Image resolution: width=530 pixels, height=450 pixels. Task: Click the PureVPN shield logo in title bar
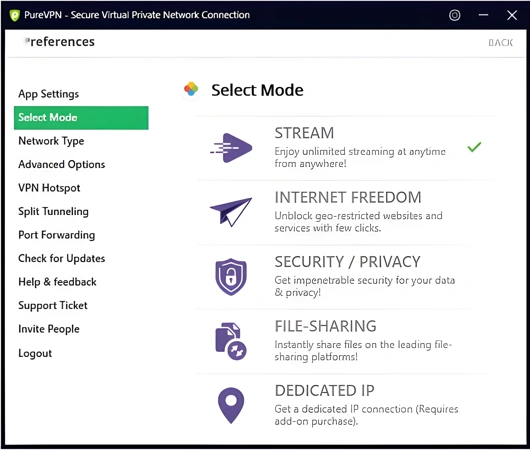pos(15,15)
